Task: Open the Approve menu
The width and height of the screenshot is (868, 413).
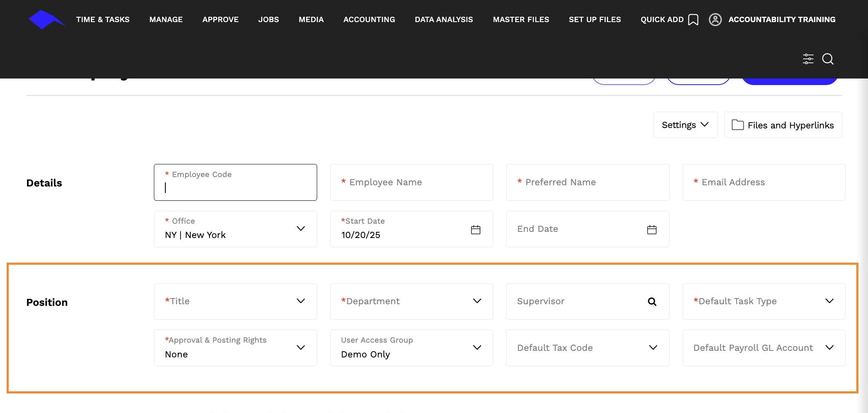Action: click(x=221, y=20)
